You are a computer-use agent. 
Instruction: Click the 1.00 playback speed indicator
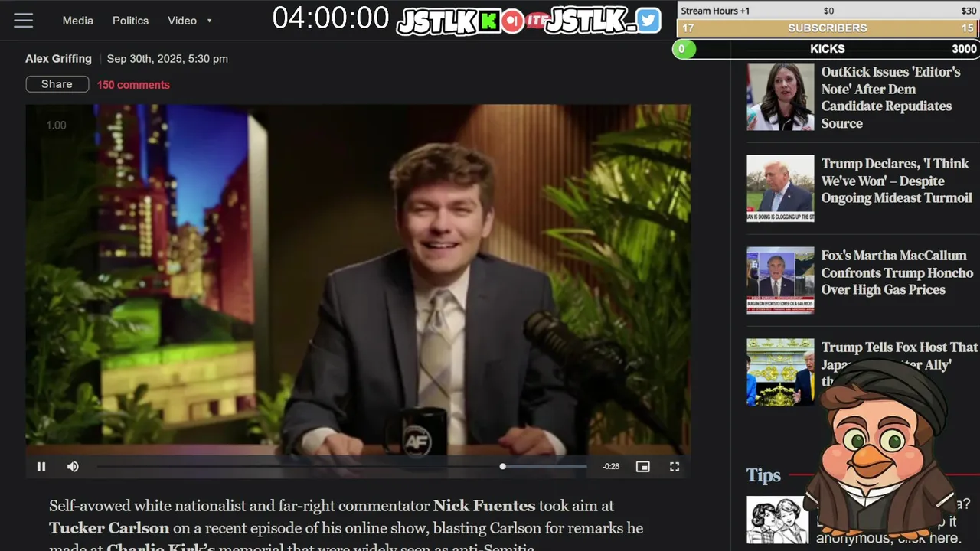pyautogui.click(x=56, y=125)
